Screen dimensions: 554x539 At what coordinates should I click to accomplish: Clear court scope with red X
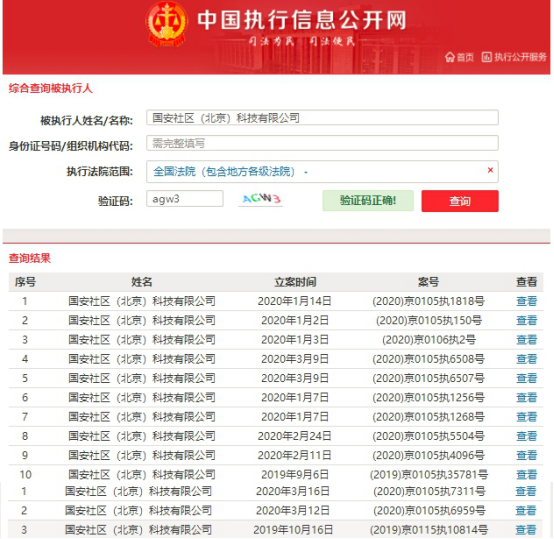pyautogui.click(x=490, y=170)
